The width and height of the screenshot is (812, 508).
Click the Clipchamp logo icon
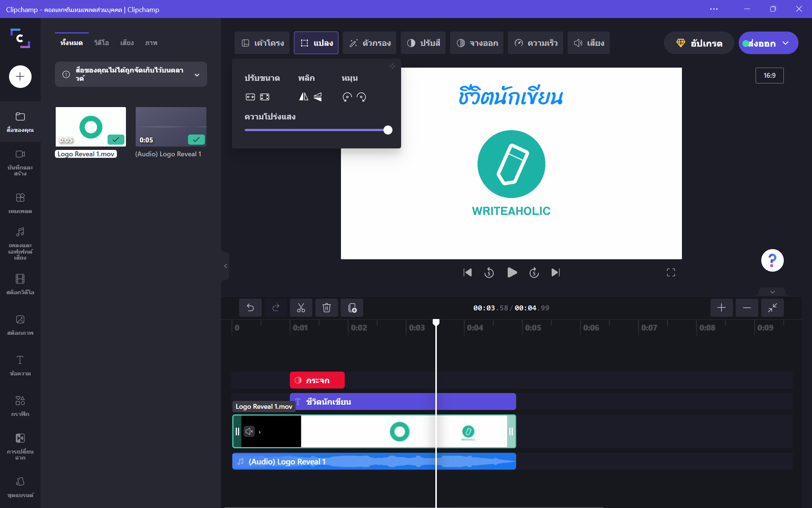(20, 38)
